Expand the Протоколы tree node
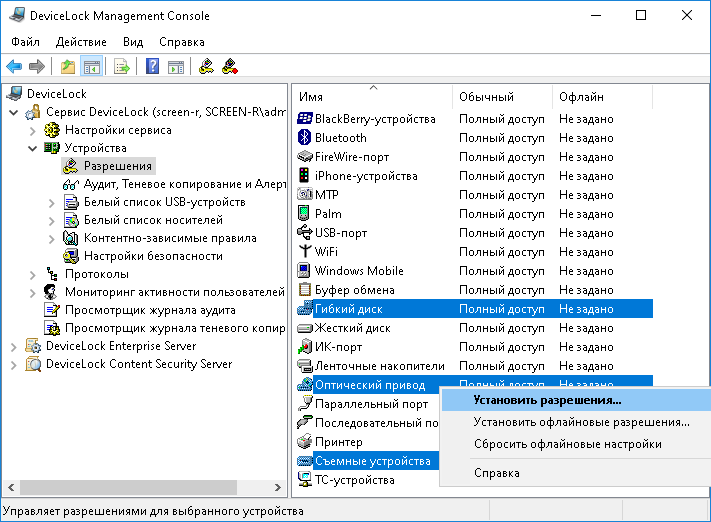The width and height of the screenshot is (711, 522). [x=33, y=274]
